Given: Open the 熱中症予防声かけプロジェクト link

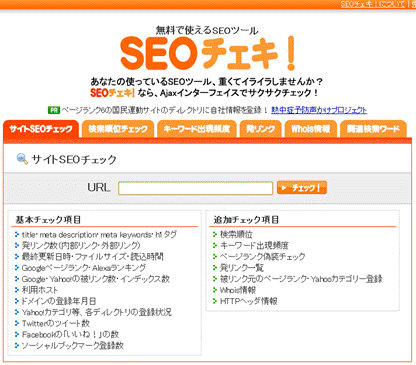Looking at the screenshot, I should click(x=319, y=110).
